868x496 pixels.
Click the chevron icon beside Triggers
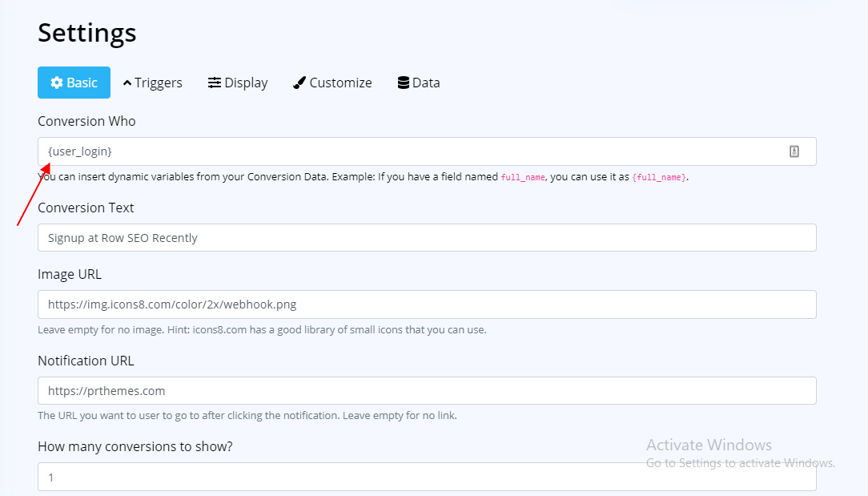127,83
